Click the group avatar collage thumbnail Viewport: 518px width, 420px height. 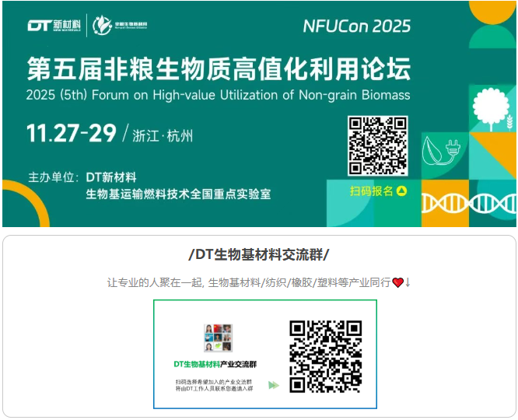(218, 338)
